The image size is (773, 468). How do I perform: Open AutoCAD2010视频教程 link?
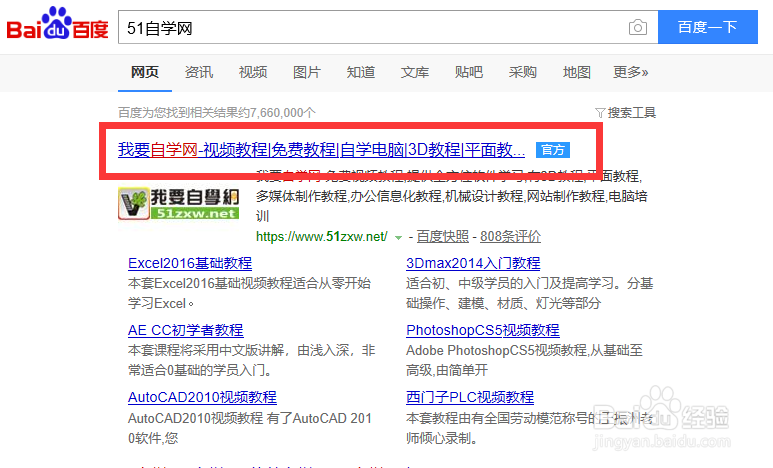pos(202,397)
